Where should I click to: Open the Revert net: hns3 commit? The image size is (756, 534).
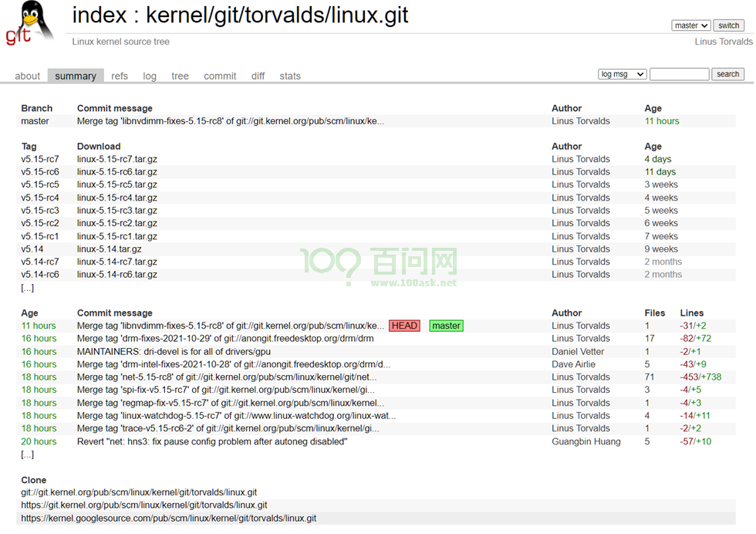(212, 441)
